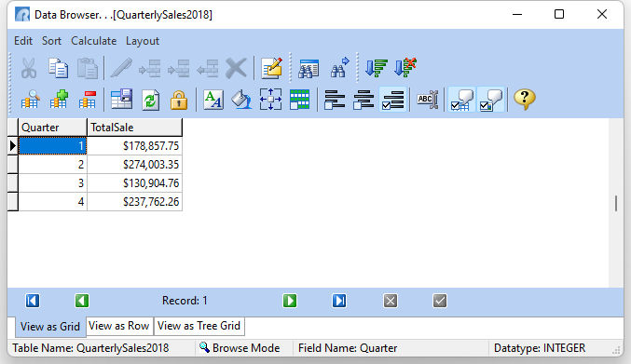The image size is (631, 364).
Task: Go to the next record
Action: (x=290, y=301)
